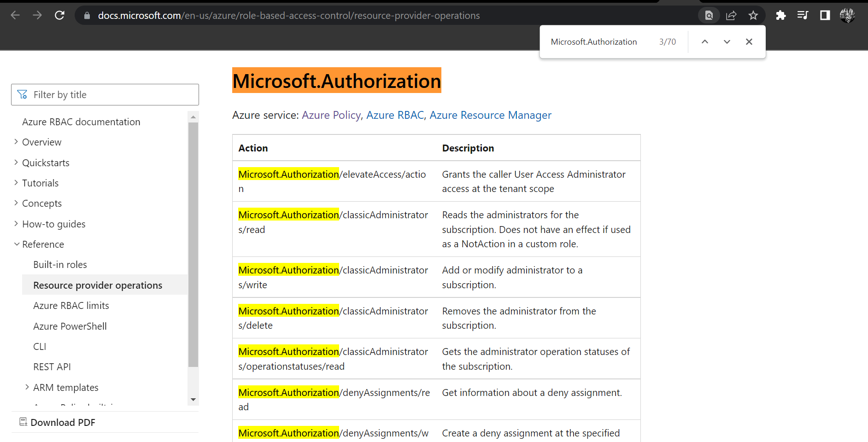Go forward in browser history
868x442 pixels.
tap(37, 15)
